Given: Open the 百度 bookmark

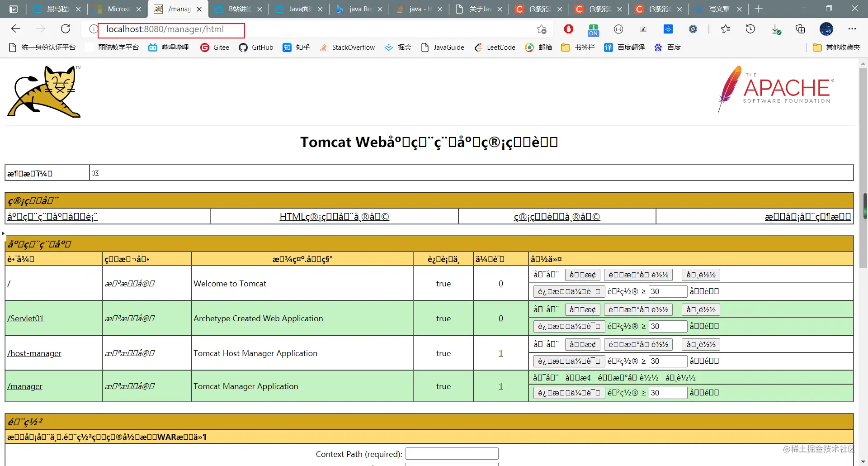Looking at the screenshot, I should tap(667, 48).
